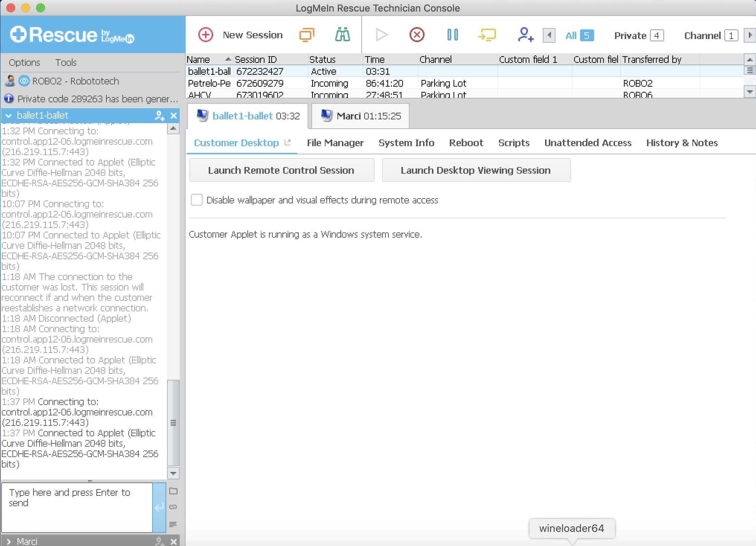756x546 pixels.
Task: Click the yellow transfer session icon
Action: [x=487, y=35]
